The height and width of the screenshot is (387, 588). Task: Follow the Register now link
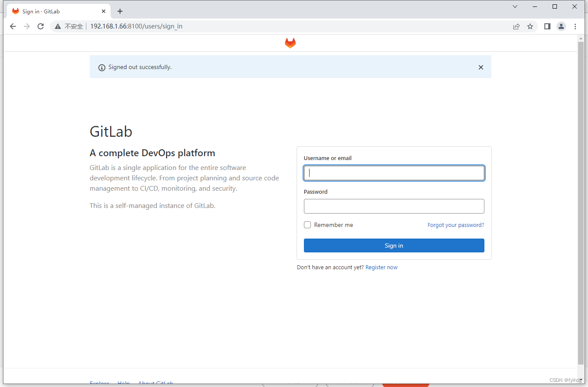(381, 267)
